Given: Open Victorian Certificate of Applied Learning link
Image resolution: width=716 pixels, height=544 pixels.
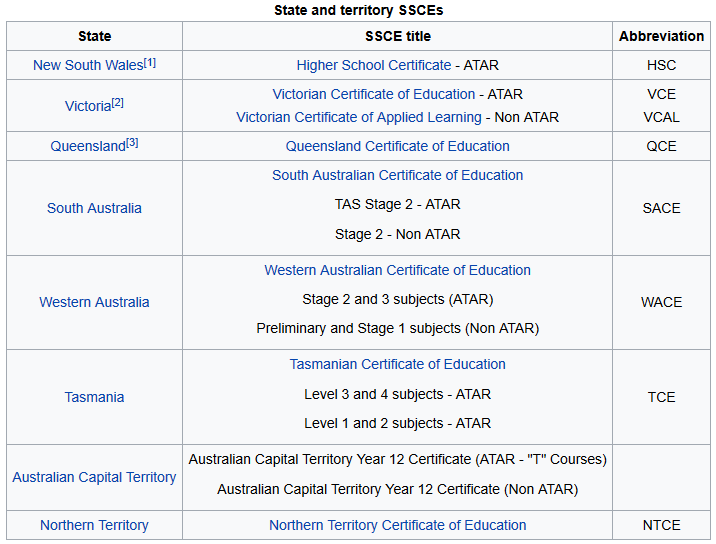Looking at the screenshot, I should coord(359,117).
